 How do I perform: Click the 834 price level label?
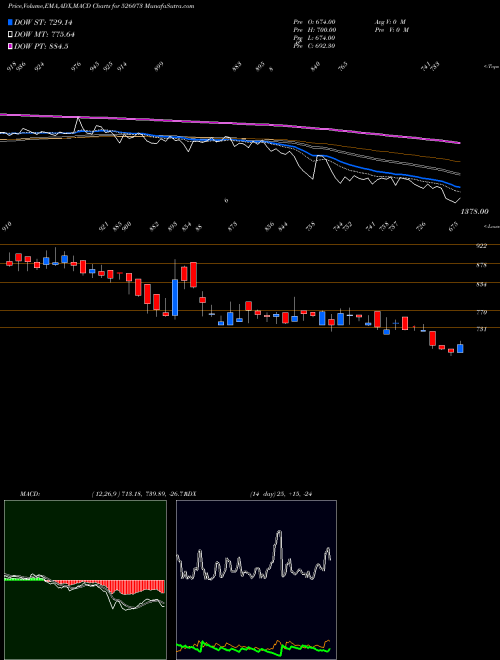point(481,285)
